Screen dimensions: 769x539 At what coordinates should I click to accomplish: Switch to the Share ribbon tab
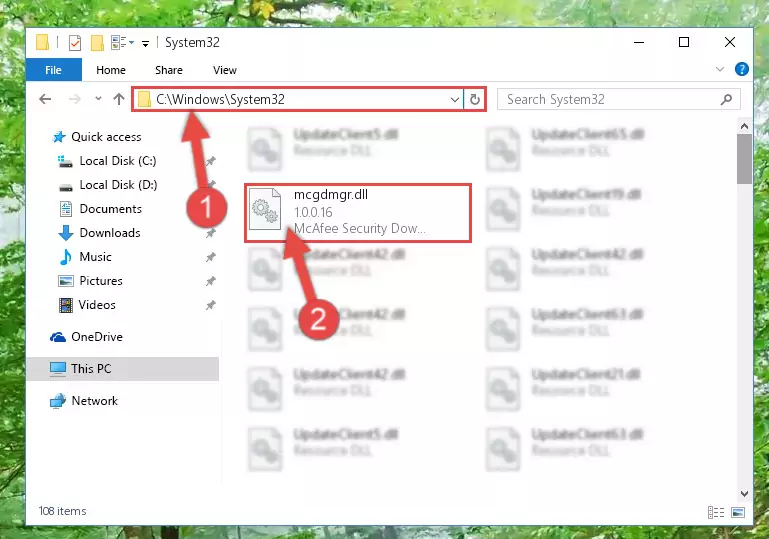point(169,70)
